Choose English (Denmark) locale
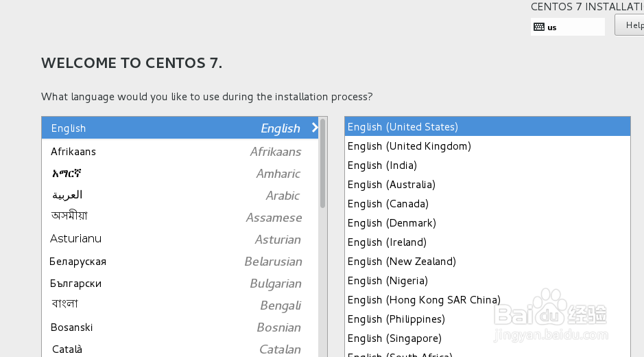 click(488, 223)
